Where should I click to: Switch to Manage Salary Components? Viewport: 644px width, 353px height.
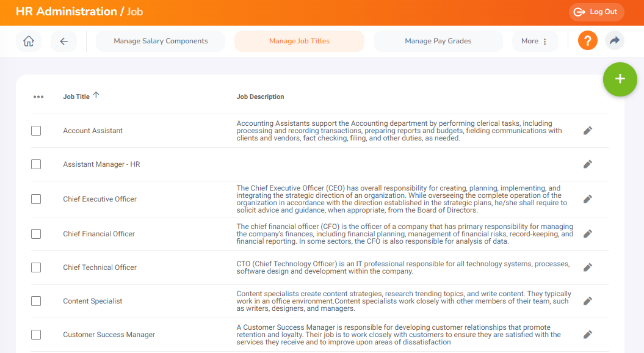click(160, 40)
